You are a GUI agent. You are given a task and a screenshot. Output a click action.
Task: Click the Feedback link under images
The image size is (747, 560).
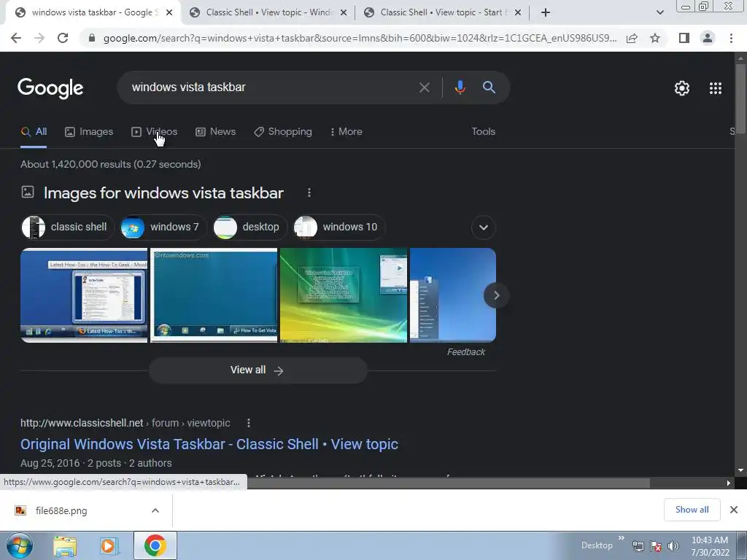click(466, 352)
